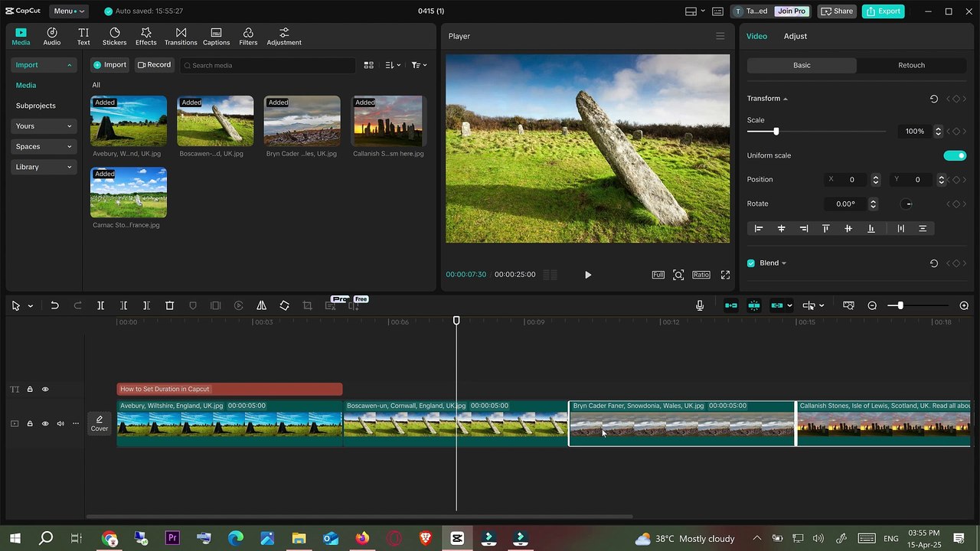Screen dimensions: 980x551
Task: Switch media view to grid layout
Action: coord(368,65)
